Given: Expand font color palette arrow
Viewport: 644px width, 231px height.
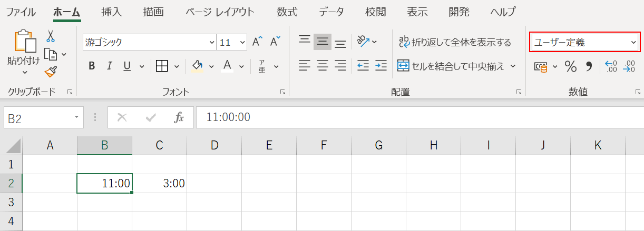Looking at the screenshot, I should (x=242, y=66).
